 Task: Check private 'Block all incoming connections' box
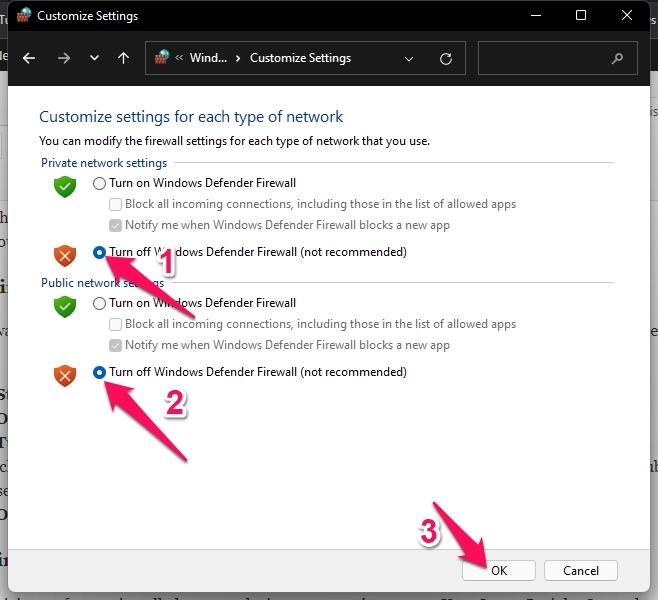115,204
